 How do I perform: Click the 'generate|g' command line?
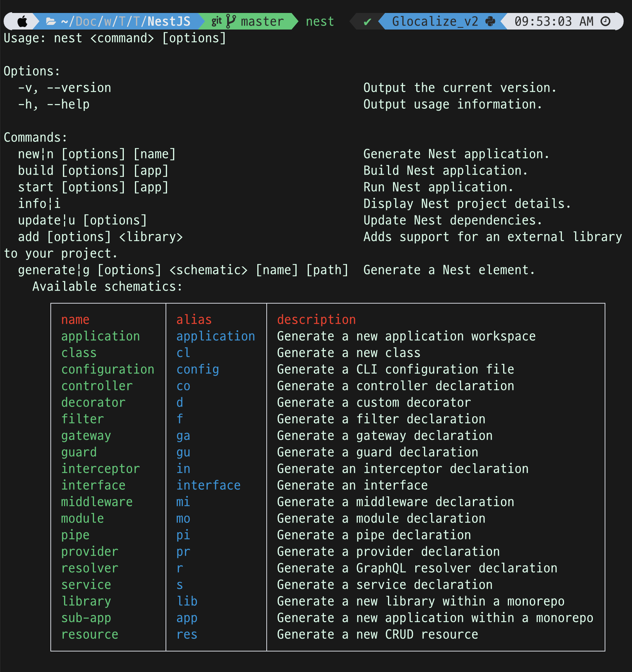pos(183,270)
